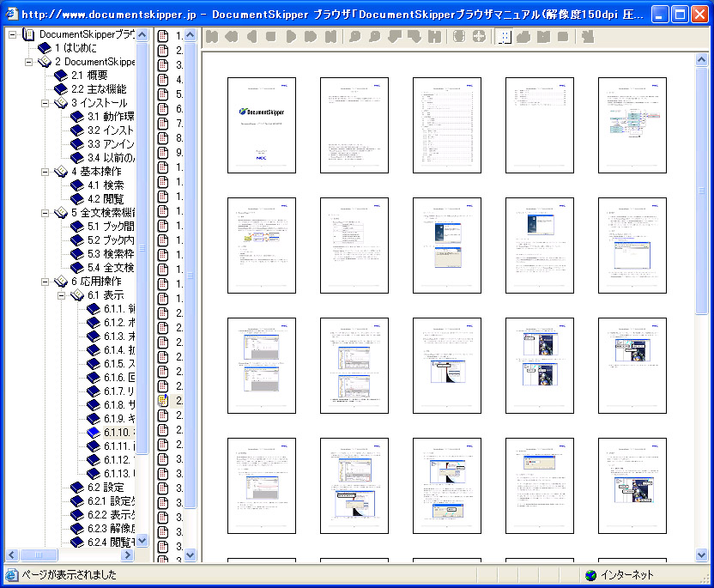
Task: Click the circular four-way arrow toolbar icon
Action: (x=479, y=36)
